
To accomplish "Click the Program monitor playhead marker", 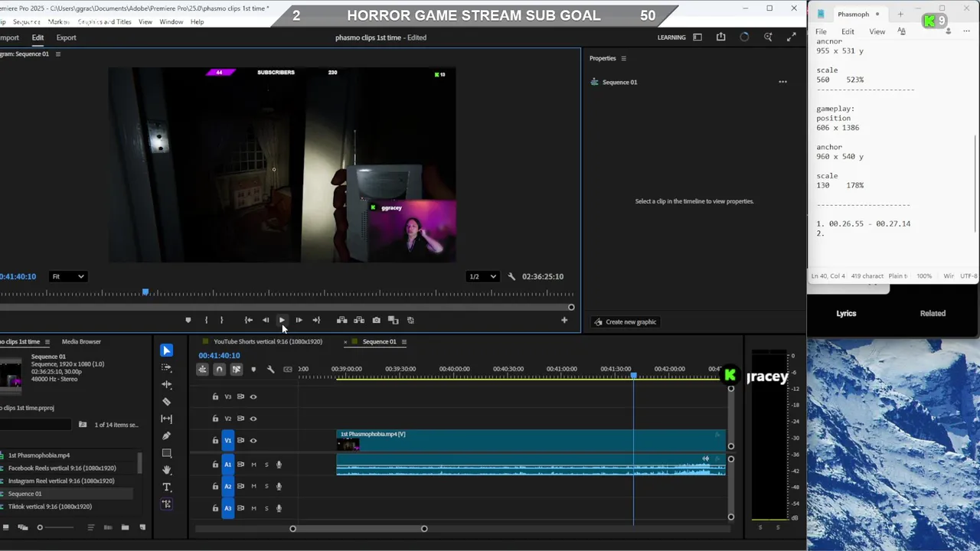I will [x=145, y=292].
